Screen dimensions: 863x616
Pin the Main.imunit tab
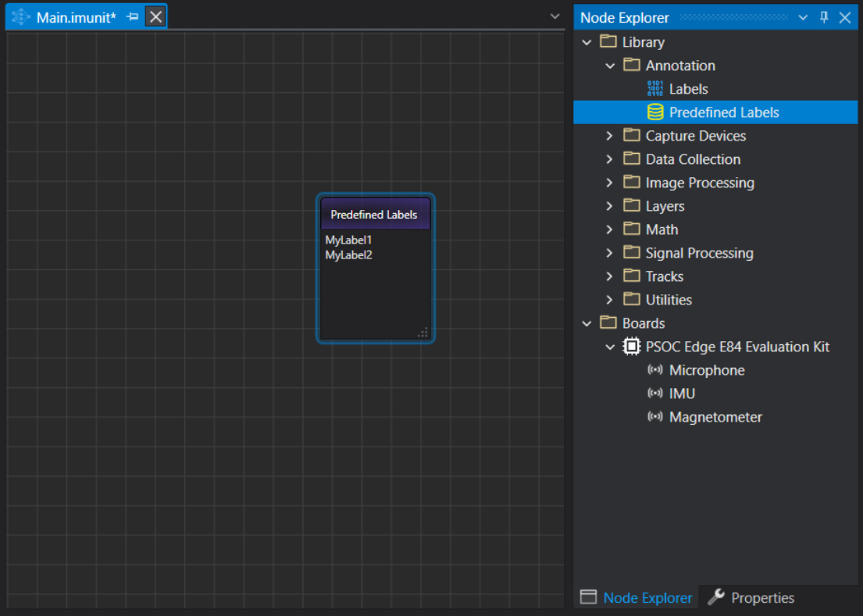[133, 17]
